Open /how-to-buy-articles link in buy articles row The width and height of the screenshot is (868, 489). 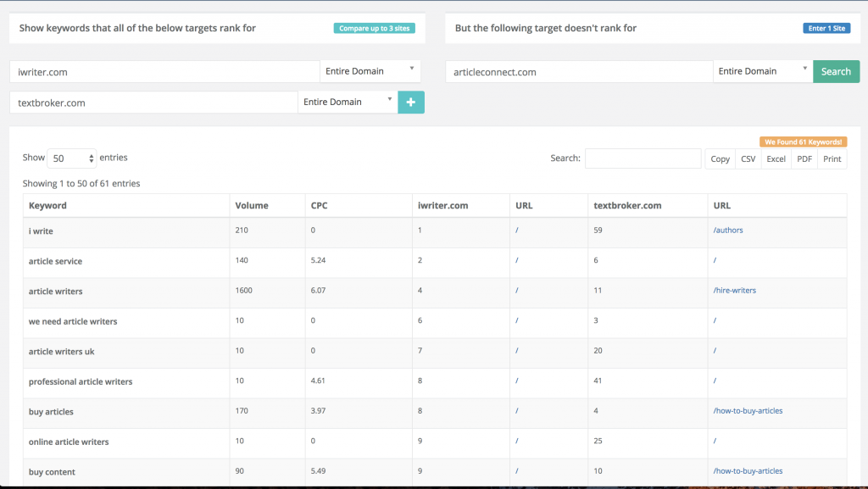tap(748, 411)
